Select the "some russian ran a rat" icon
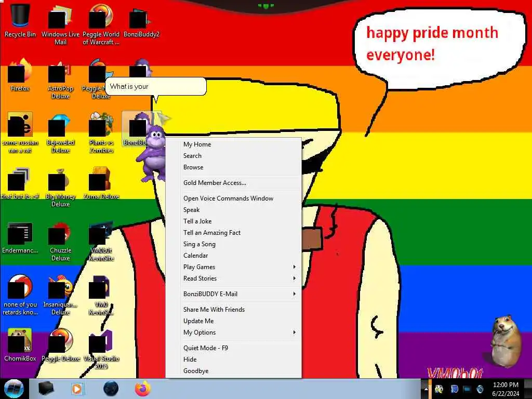The image size is (532, 399). [20, 133]
